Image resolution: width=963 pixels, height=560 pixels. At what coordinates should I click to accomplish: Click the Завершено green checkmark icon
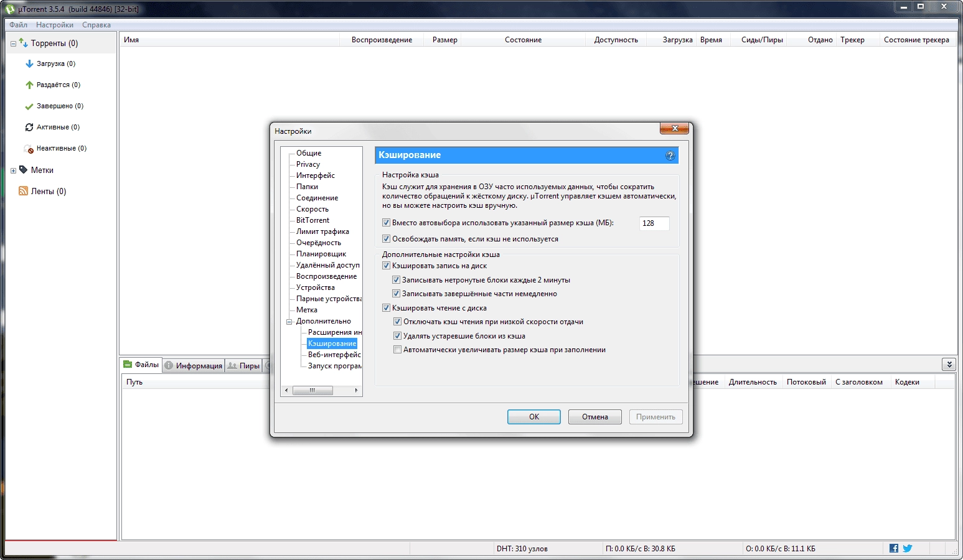pos(29,106)
